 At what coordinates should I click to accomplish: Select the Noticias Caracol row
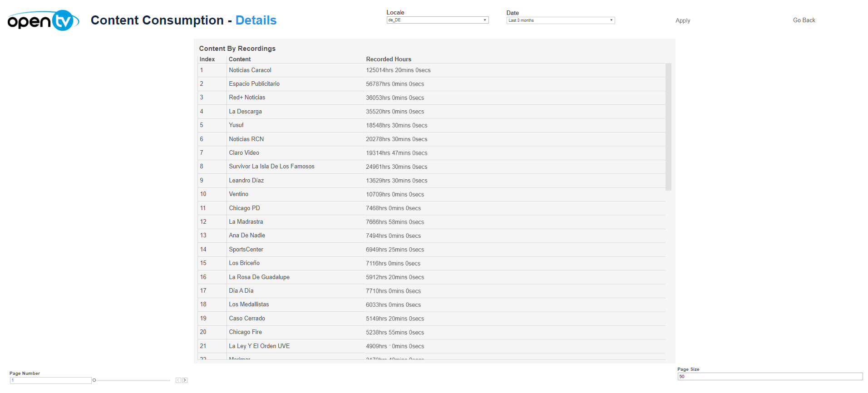pos(250,70)
